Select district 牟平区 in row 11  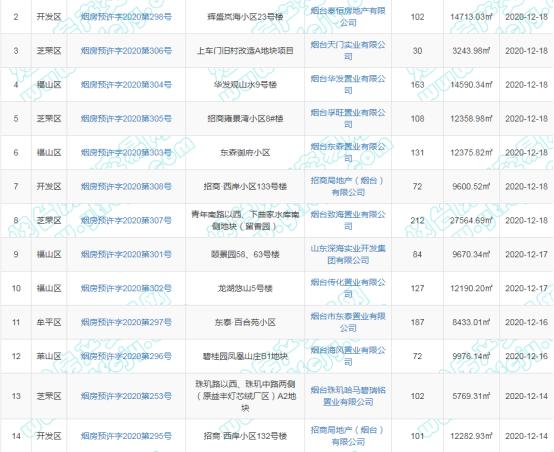coord(49,322)
